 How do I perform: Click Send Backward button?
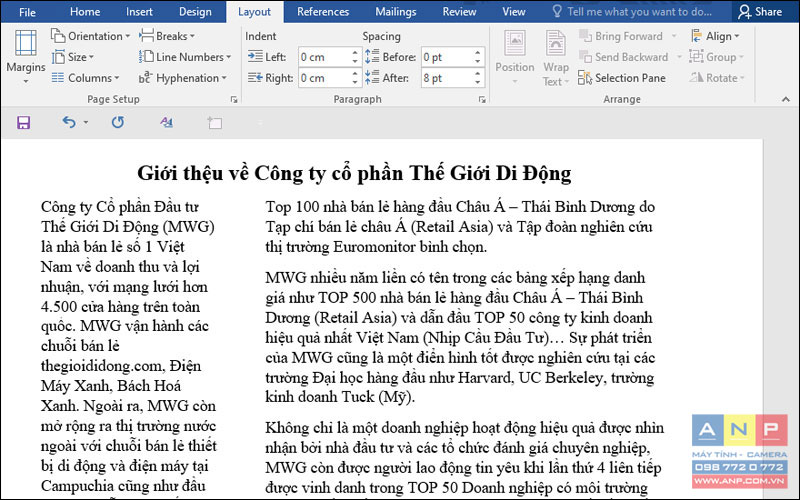pos(623,57)
